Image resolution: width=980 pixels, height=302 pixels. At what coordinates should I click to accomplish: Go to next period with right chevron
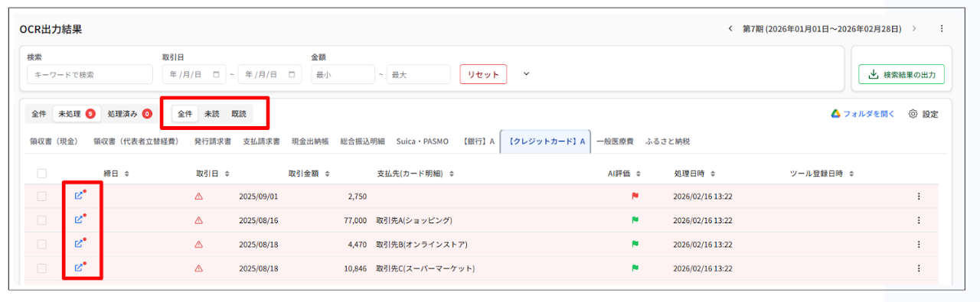point(914,29)
